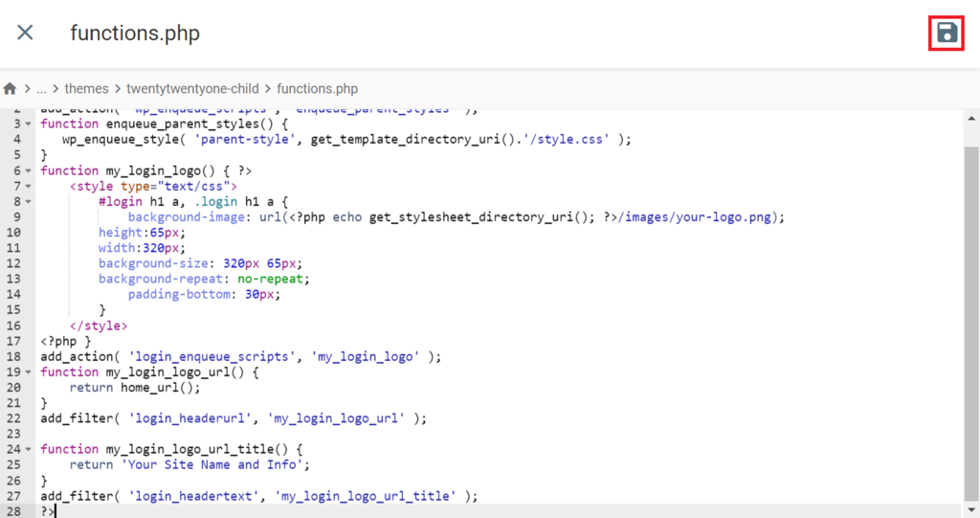Image resolution: width=980 pixels, height=518 pixels.
Task: Click on the 'no-repeat' value on line 13
Action: coord(270,279)
